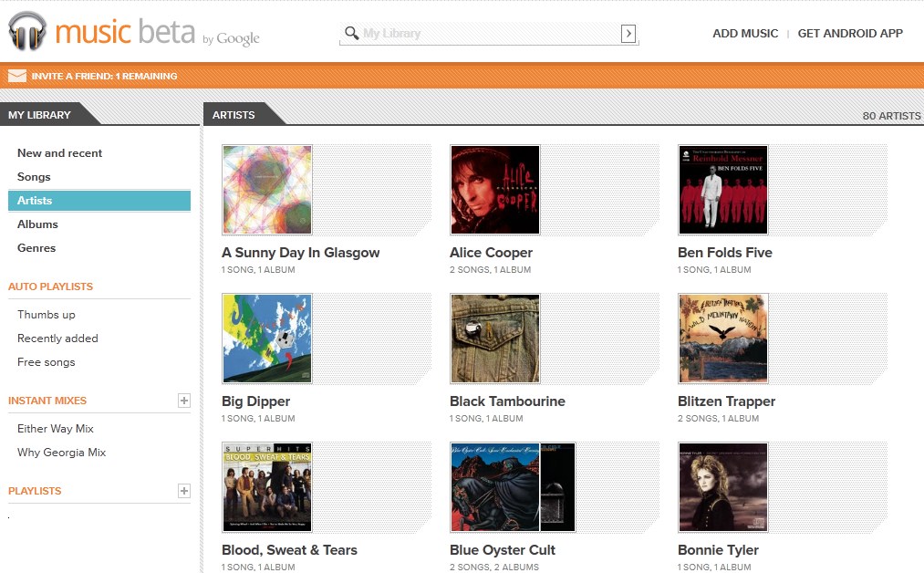Click artist name Alice Cooper
This screenshot has height=573, width=924.
491,253
